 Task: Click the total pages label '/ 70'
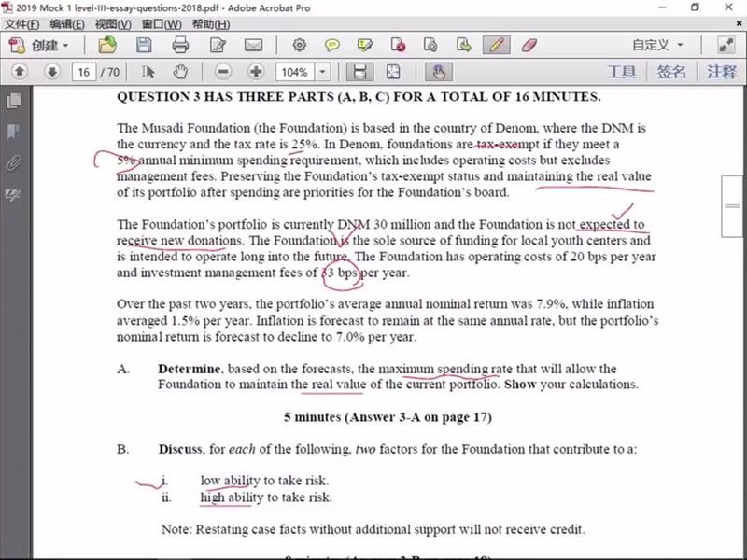click(110, 73)
